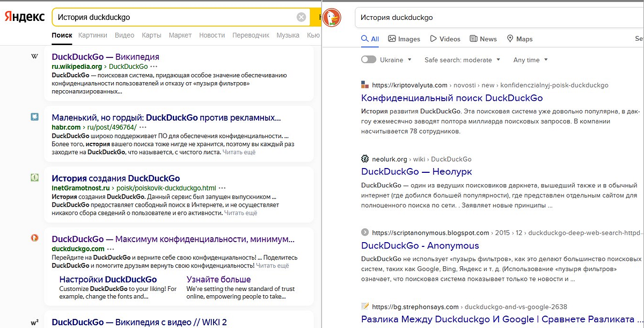
Task: Open Safe search: moderate dropdown
Action: click(462, 60)
